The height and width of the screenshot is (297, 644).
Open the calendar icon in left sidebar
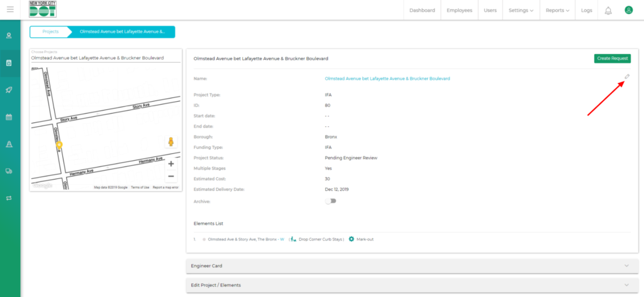click(x=9, y=117)
